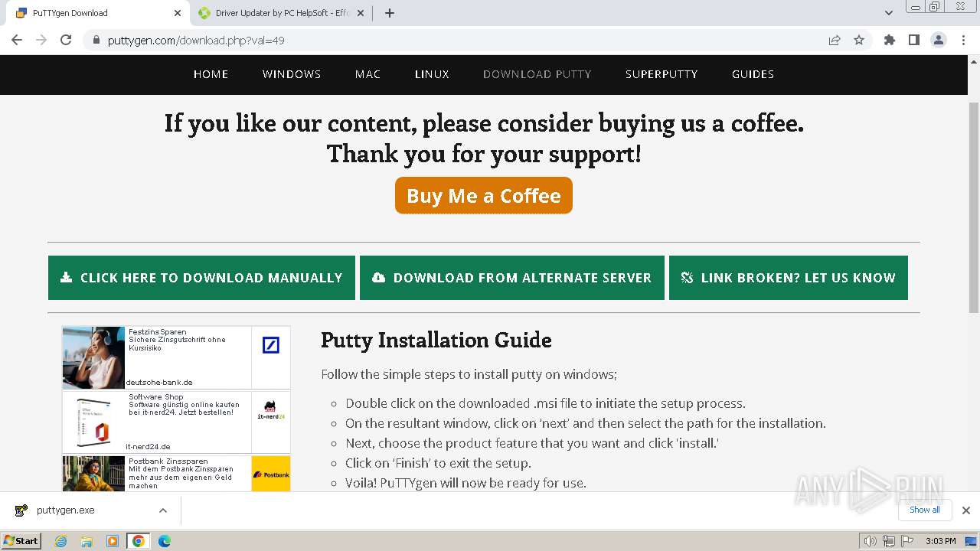Go forward with the browser arrow
The image size is (980, 551).
pos(41,40)
